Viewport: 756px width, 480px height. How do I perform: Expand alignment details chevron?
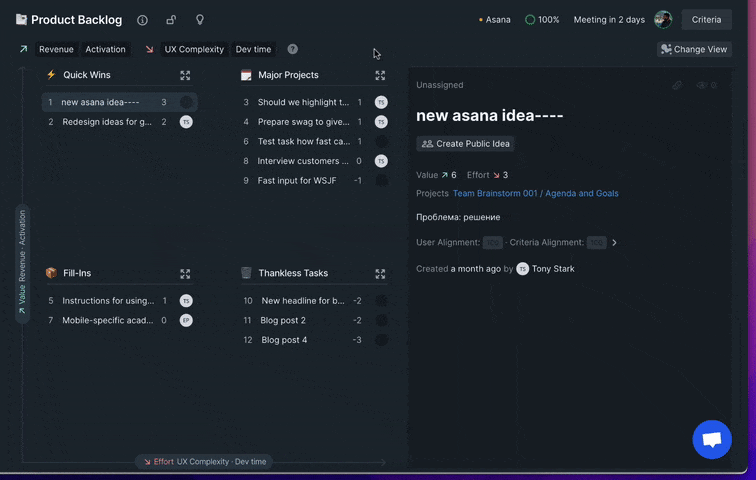point(614,242)
